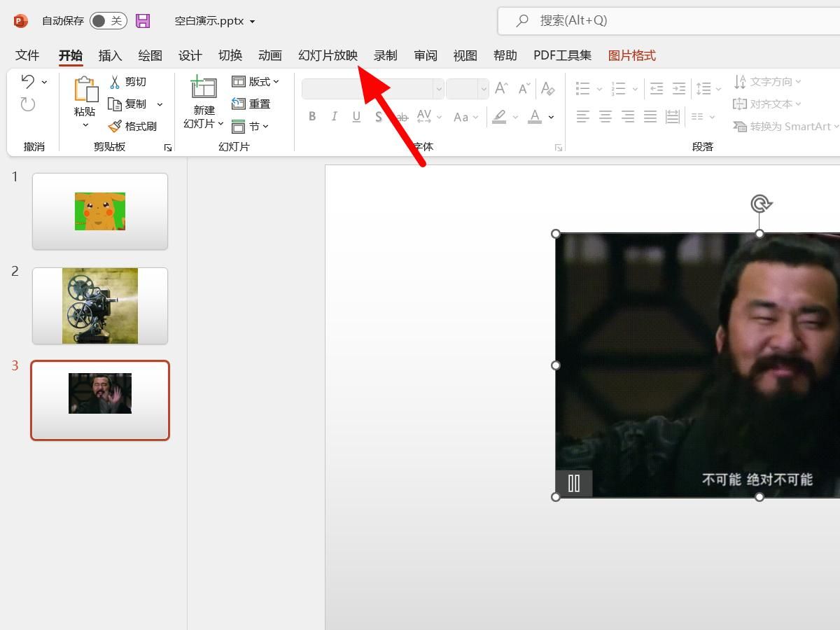Open the 节 section dropdown
Image resolution: width=840 pixels, height=630 pixels.
point(251,126)
